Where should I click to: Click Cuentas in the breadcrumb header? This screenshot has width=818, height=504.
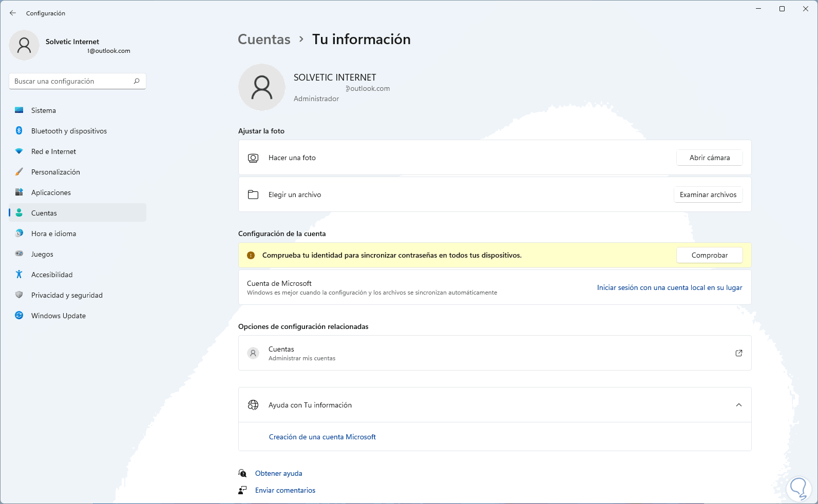coord(264,40)
